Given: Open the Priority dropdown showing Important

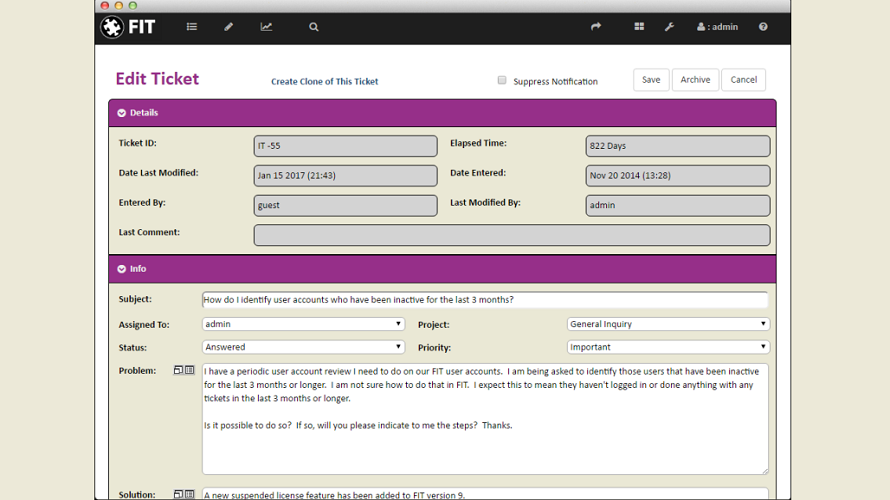Looking at the screenshot, I should click(668, 347).
